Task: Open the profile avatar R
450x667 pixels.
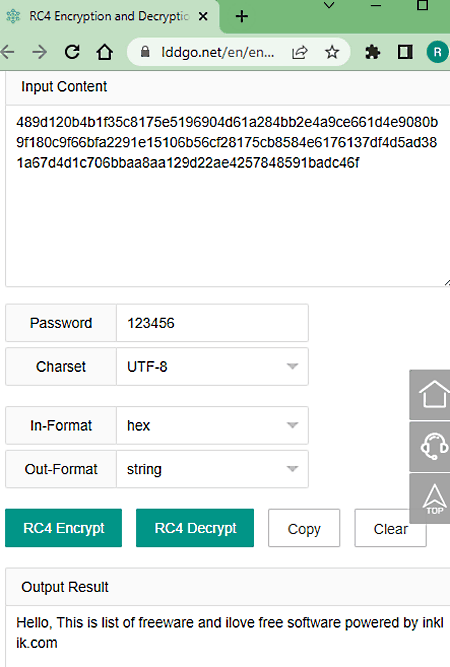Action: coord(438,52)
